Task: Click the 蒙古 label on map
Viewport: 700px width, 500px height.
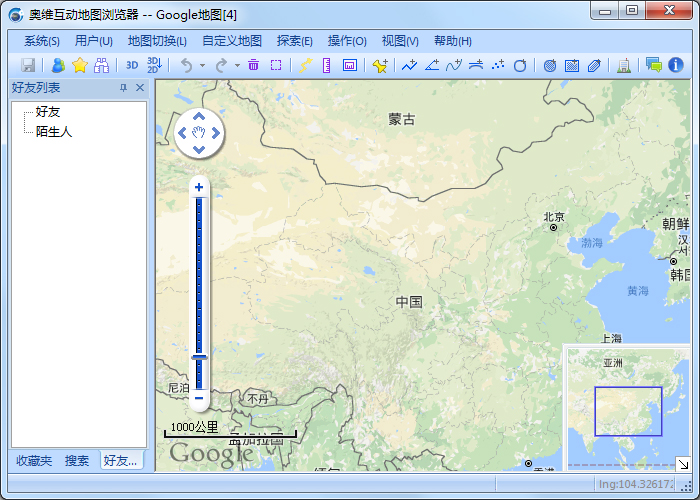Action: (x=402, y=119)
